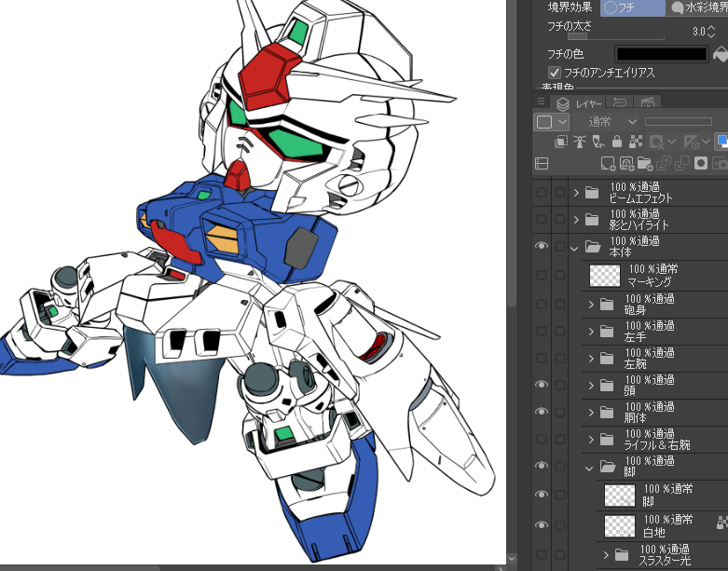Screen dimensions: 728x571
Task: Hide the 白地 layer eye icon
Action: 542,524
